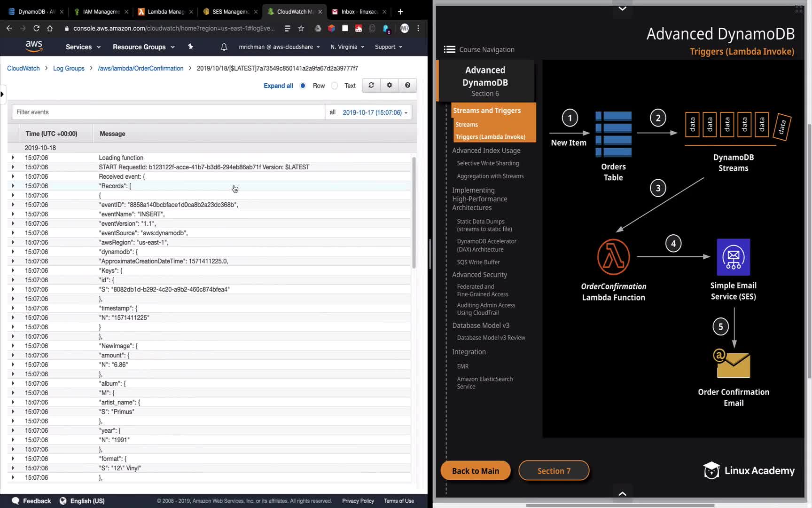812x508 pixels.
Task: Click the Back to Main button
Action: [x=475, y=471]
